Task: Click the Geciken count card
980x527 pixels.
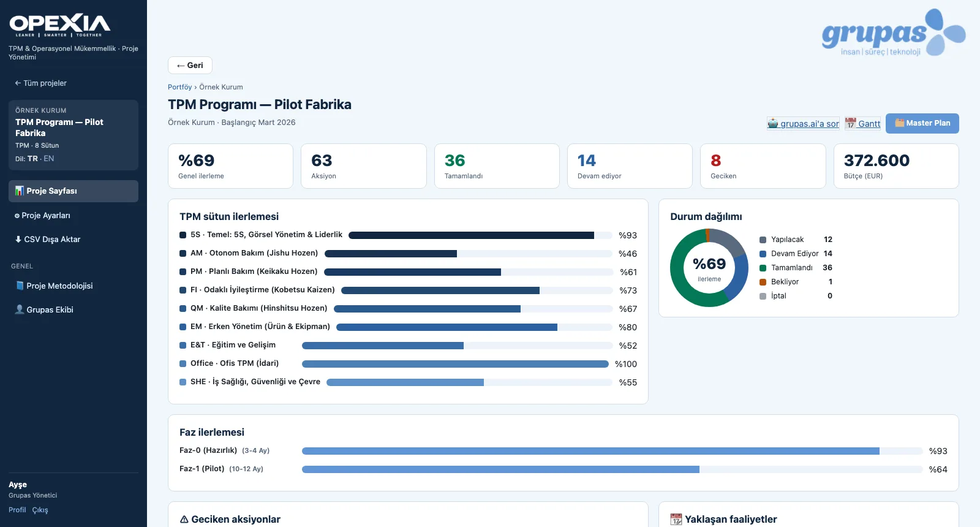Action: (x=763, y=166)
